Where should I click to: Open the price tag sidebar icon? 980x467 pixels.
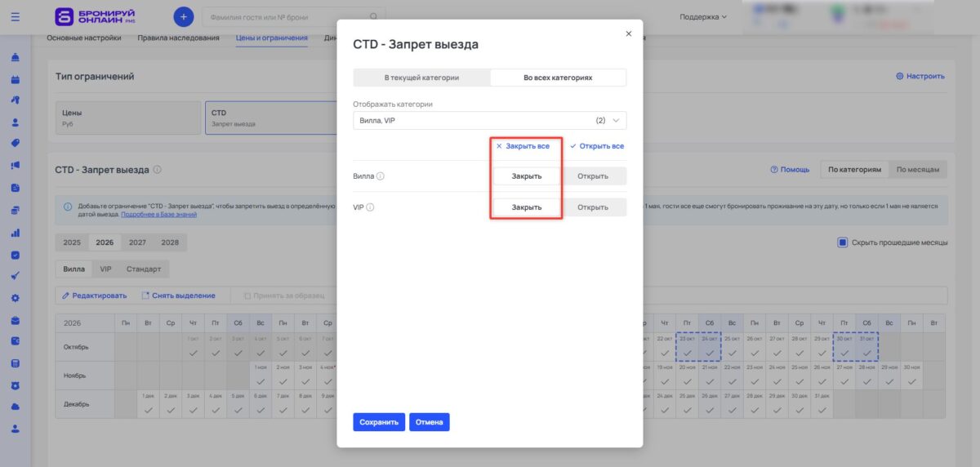click(x=16, y=145)
